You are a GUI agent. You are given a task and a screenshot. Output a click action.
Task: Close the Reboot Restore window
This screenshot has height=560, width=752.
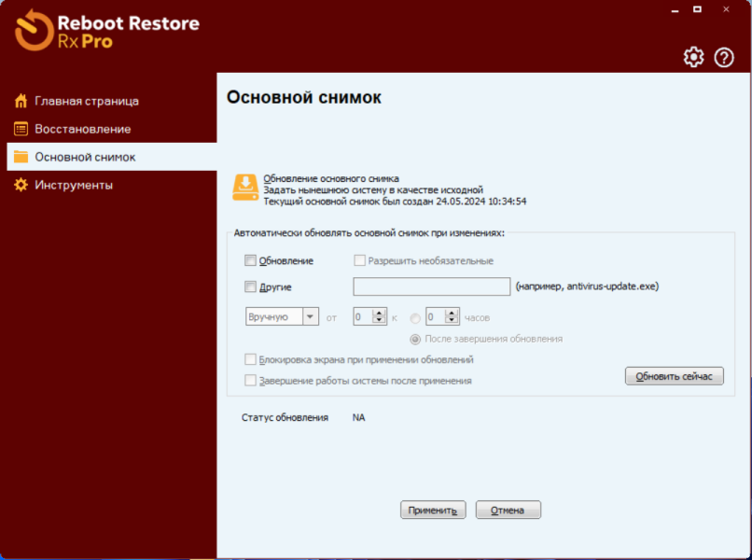tap(726, 9)
